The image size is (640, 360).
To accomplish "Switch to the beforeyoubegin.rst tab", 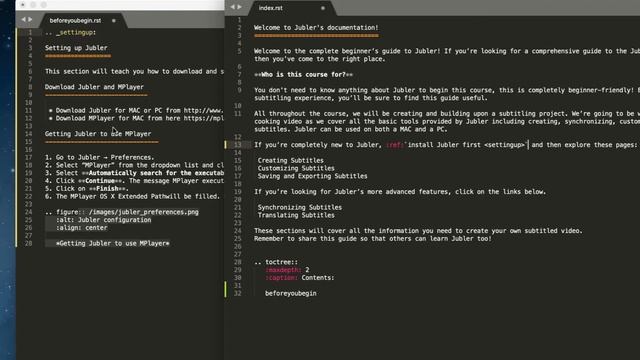I will pyautogui.click(x=75, y=20).
